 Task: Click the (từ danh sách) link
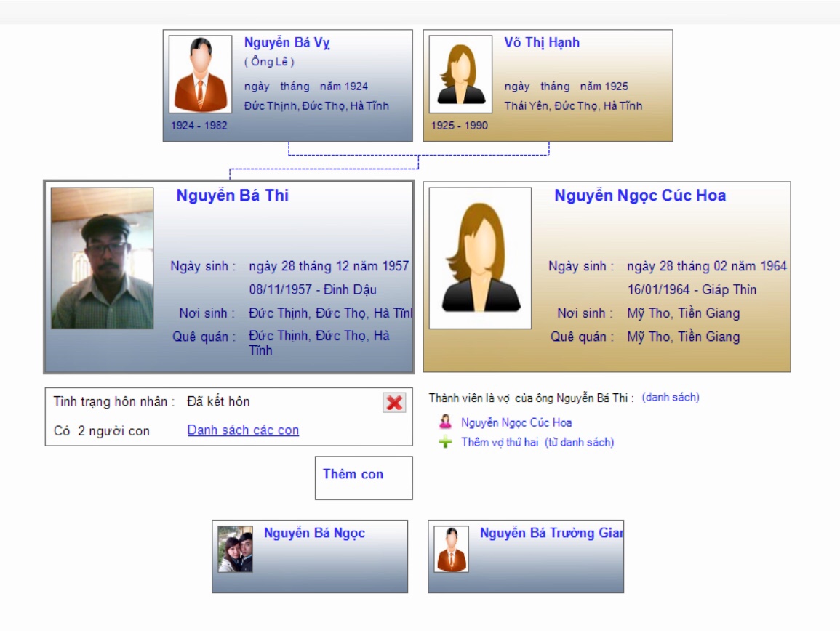click(x=580, y=443)
